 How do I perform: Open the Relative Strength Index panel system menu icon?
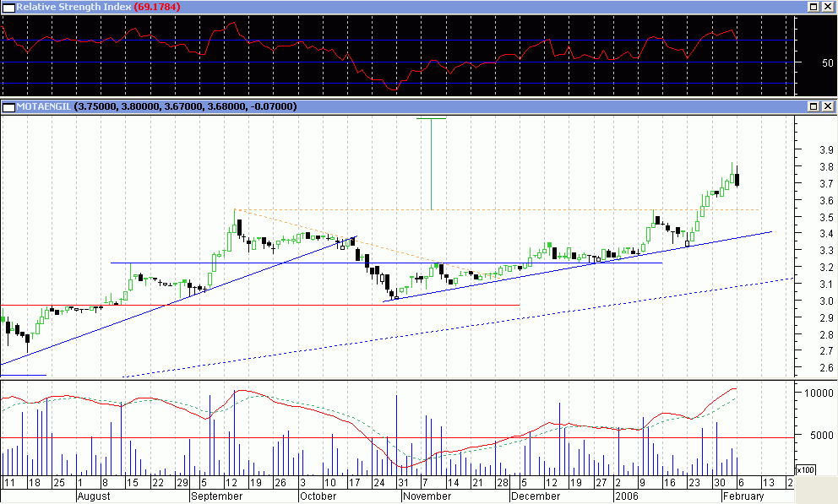[8, 7]
